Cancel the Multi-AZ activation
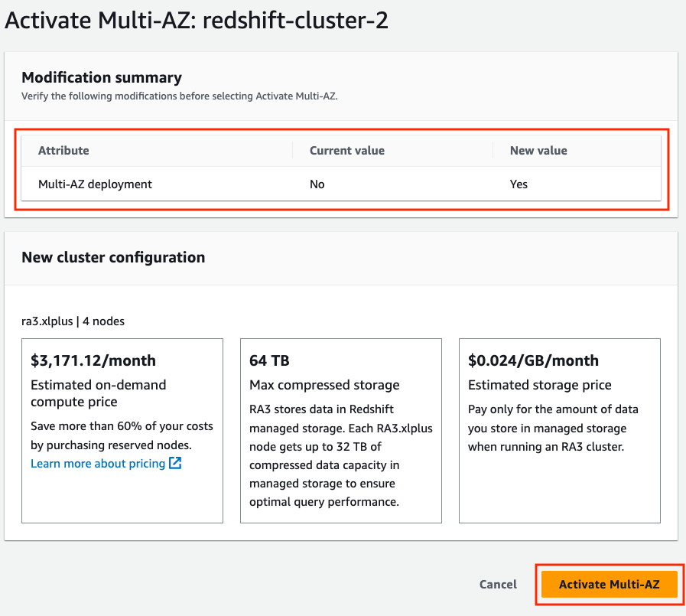The image size is (686, 616). click(x=498, y=584)
